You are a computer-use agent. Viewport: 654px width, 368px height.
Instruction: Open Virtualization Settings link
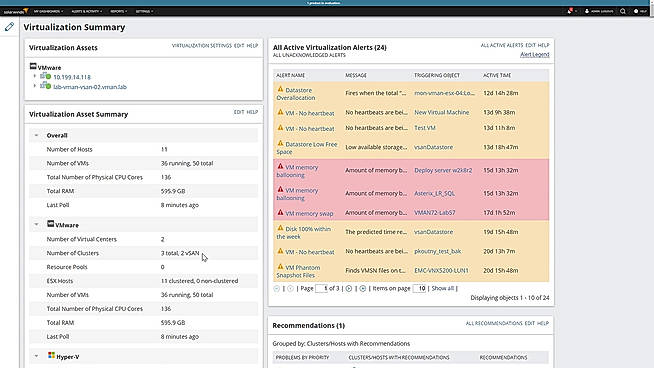201,45
